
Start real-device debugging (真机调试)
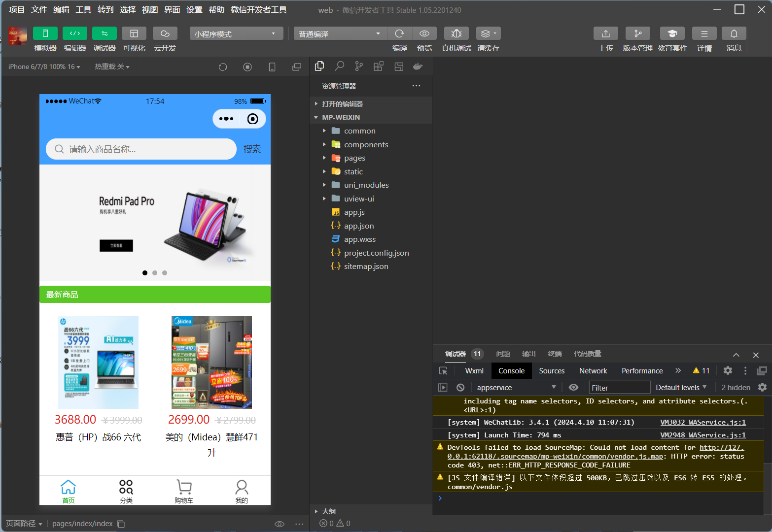456,33
